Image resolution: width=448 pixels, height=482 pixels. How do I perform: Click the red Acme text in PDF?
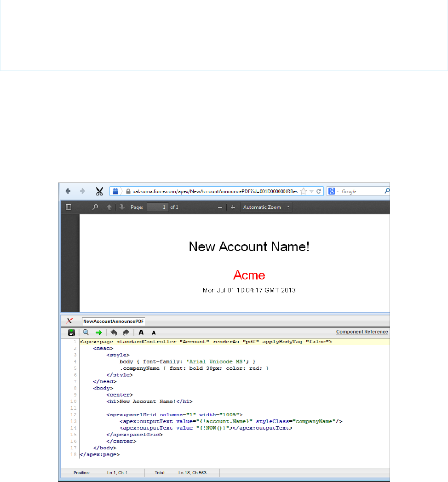249,275
